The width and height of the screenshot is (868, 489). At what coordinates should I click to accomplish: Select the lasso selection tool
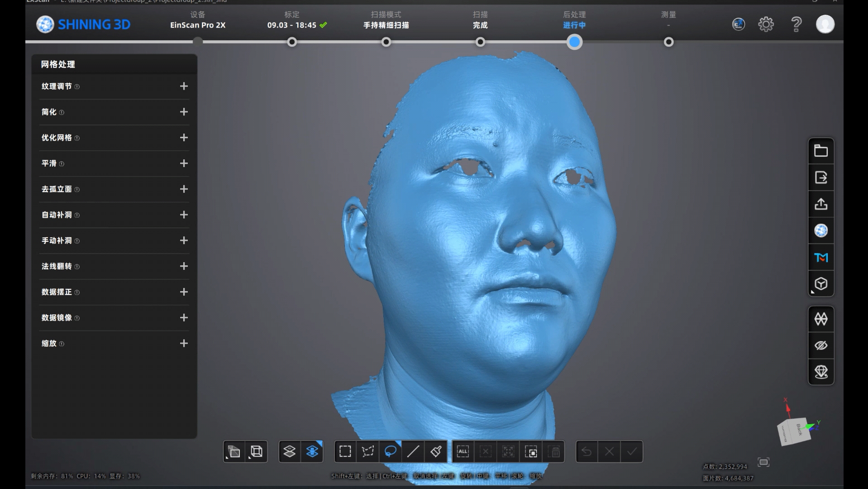pos(390,451)
